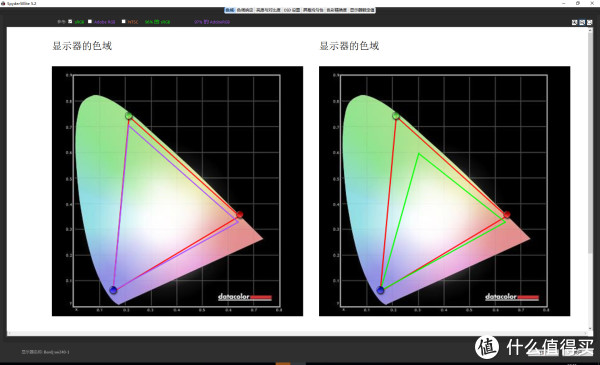This screenshot has width=600, height=365.
Task: Click the red primary point on right gamut chart
Action: point(507,214)
